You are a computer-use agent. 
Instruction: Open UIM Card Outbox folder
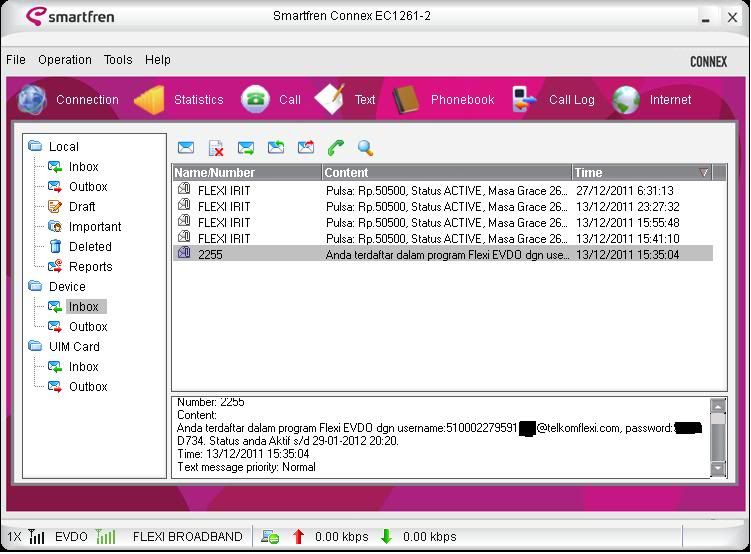(88, 387)
